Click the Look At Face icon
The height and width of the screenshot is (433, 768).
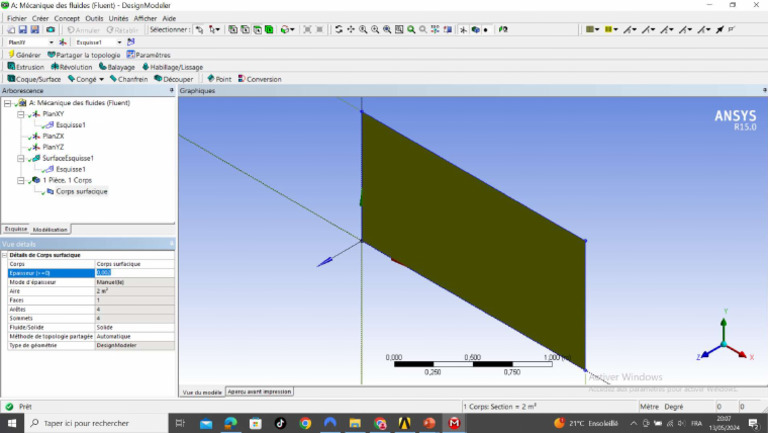pyautogui.click(x=503, y=30)
